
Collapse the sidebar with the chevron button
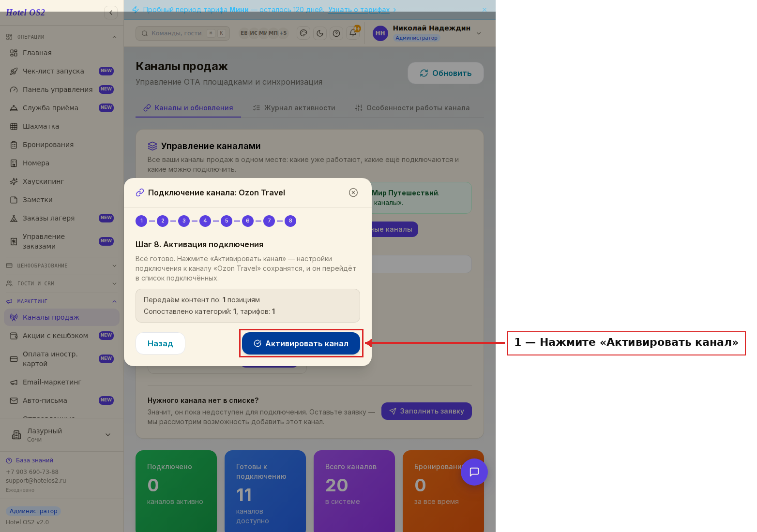(x=111, y=13)
